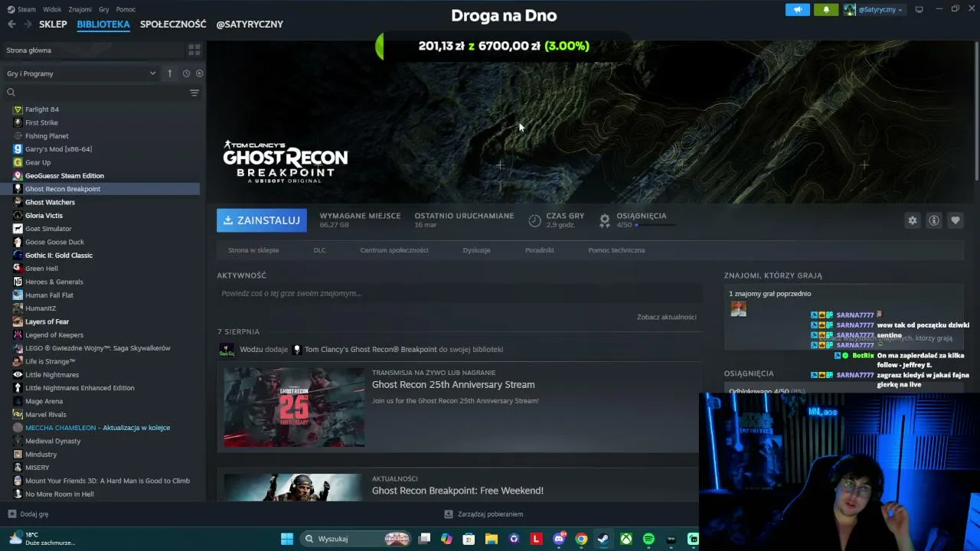980x551 pixels.
Task: Open Google Chrome from the taskbar
Action: pyautogui.click(x=581, y=539)
